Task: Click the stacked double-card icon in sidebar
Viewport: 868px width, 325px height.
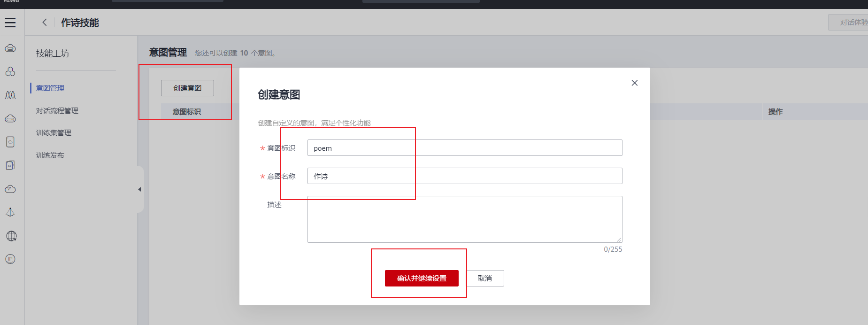Action: click(x=10, y=165)
